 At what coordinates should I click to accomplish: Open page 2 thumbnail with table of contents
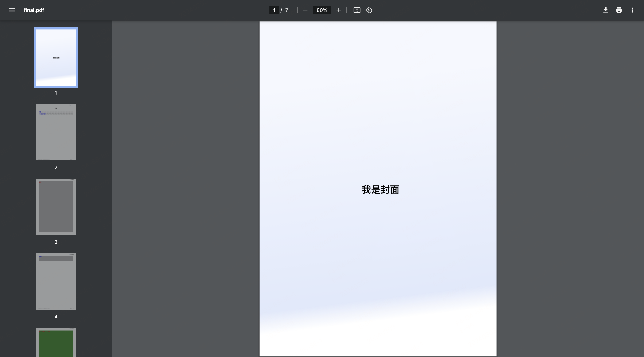[x=56, y=132]
